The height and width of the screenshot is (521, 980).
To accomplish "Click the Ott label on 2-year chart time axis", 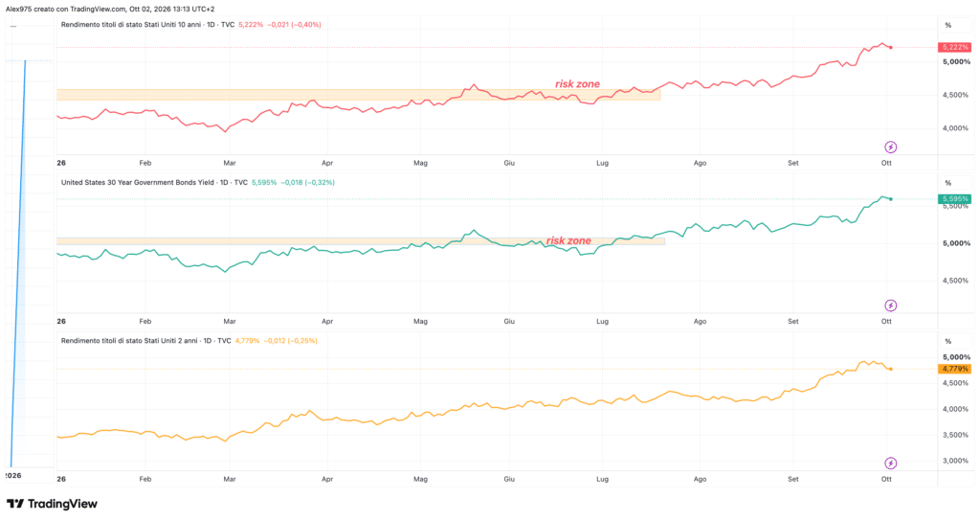I will tap(886, 479).
